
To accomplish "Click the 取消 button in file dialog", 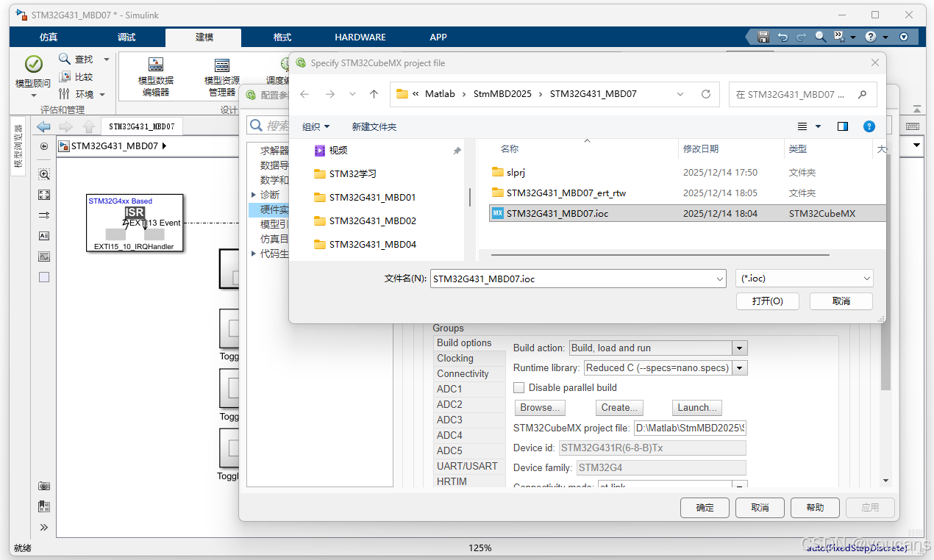I will point(841,301).
